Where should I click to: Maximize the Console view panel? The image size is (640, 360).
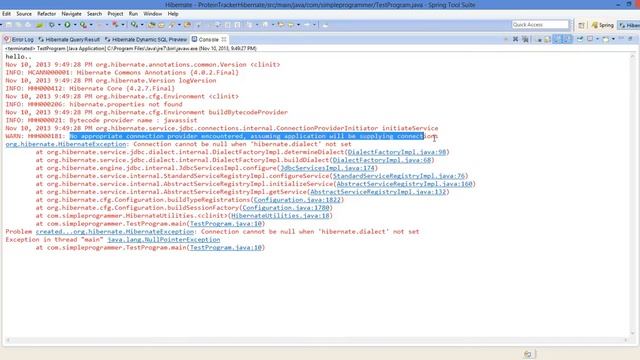[x=630, y=38]
